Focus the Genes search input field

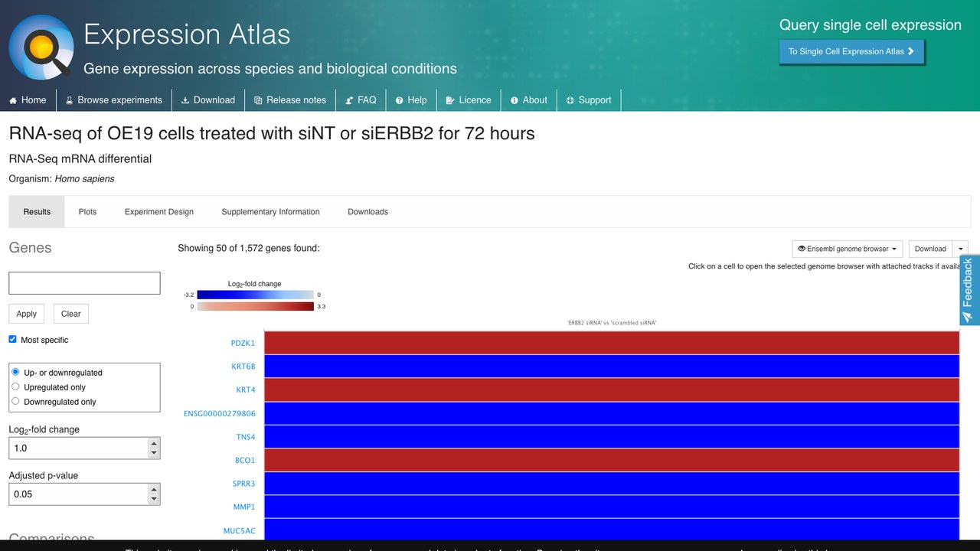(84, 283)
